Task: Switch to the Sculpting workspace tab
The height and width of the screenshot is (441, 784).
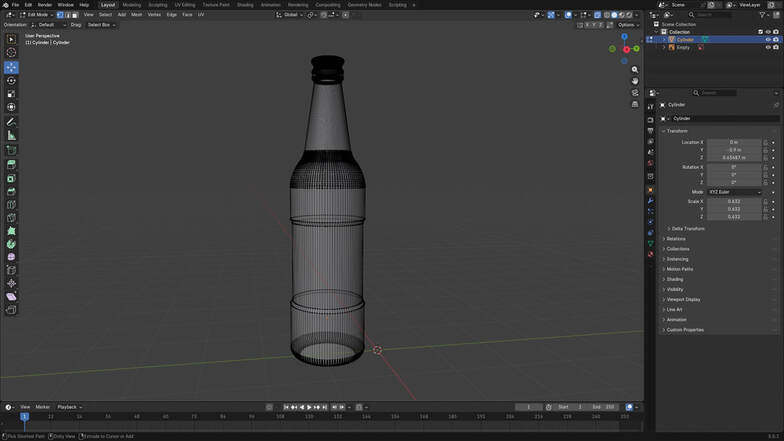Action: click(158, 5)
